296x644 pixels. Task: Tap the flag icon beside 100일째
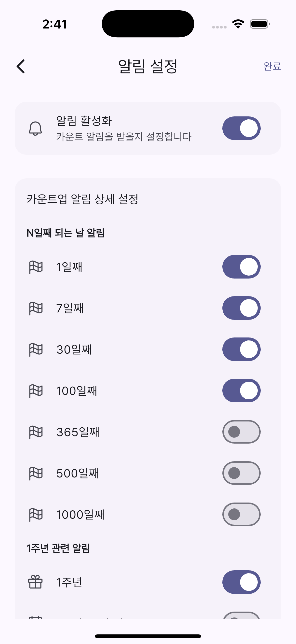pos(36,391)
